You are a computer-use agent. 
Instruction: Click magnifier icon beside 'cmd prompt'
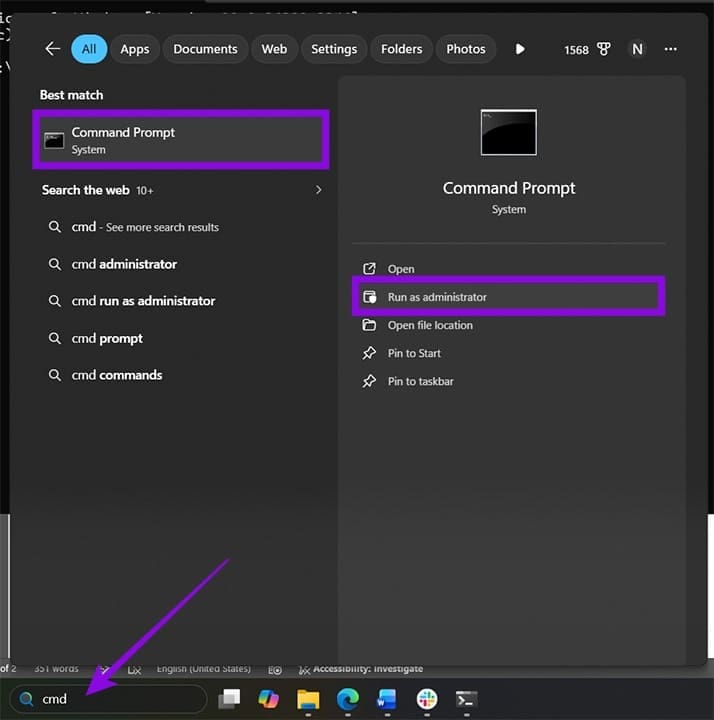[x=55, y=338]
